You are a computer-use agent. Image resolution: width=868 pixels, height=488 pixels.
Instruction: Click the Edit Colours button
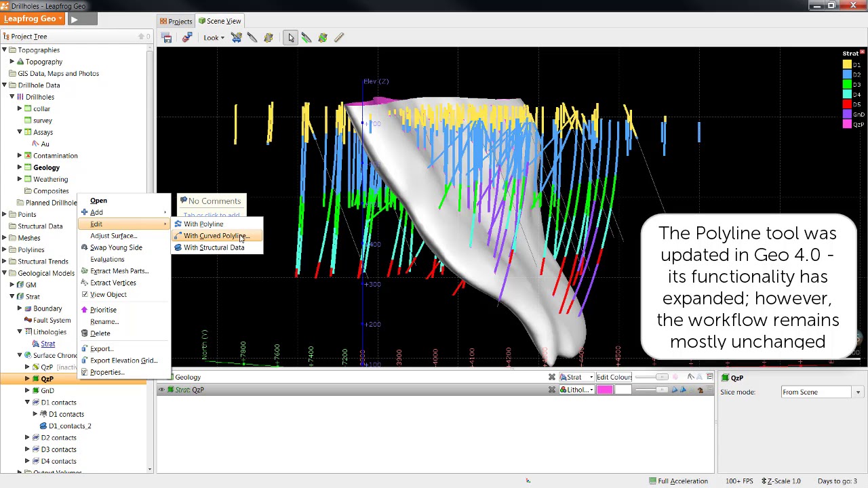(x=614, y=377)
